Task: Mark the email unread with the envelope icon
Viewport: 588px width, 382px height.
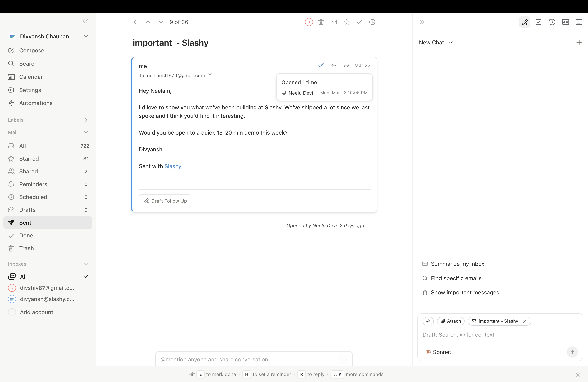Action: pyautogui.click(x=334, y=22)
